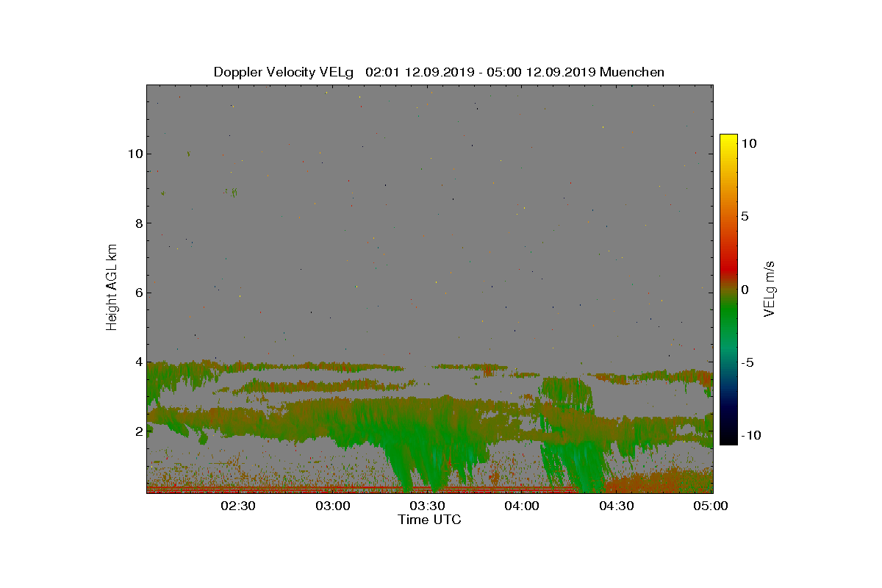
Task: Click the 'Time UTC' axis label
Action: (429, 520)
